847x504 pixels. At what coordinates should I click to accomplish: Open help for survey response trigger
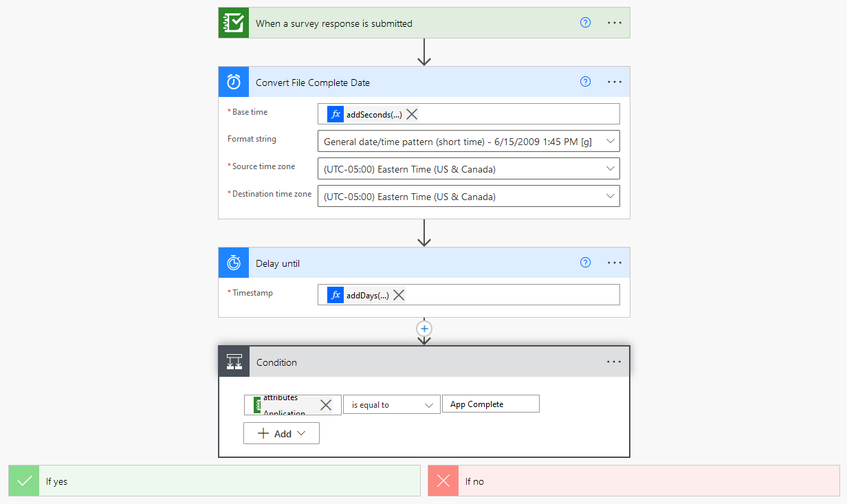(x=585, y=23)
